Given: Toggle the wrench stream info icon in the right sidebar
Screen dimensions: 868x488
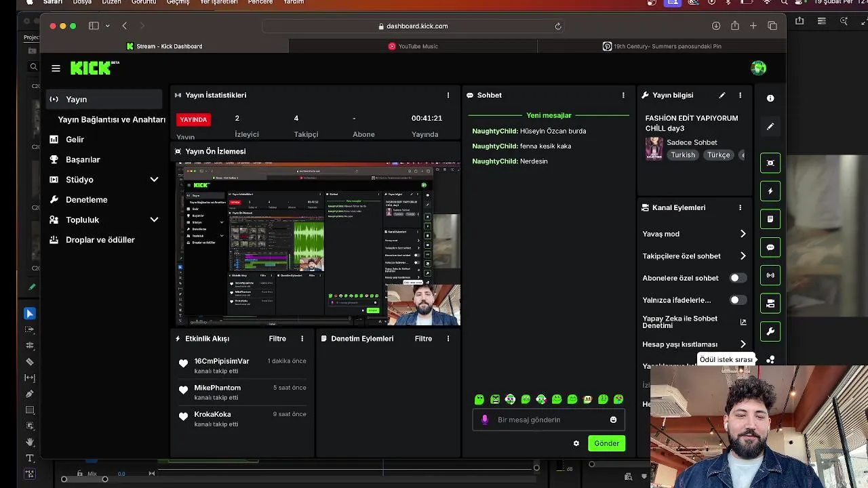Looking at the screenshot, I should pos(770,332).
